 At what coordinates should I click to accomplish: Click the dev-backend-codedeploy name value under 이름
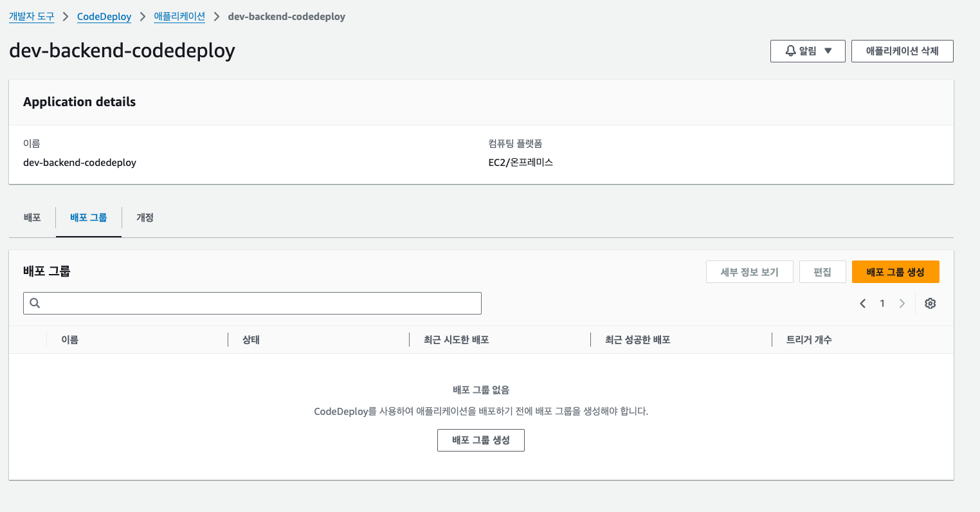pos(80,162)
